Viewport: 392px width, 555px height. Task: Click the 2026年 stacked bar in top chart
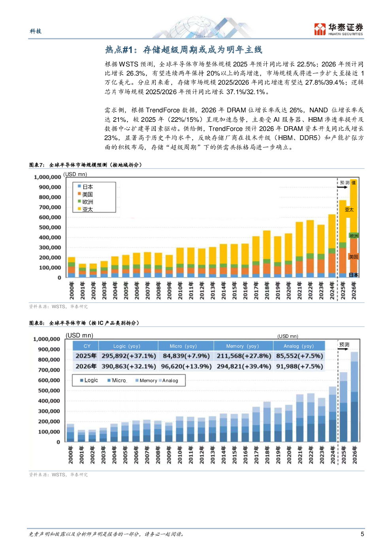point(354,229)
